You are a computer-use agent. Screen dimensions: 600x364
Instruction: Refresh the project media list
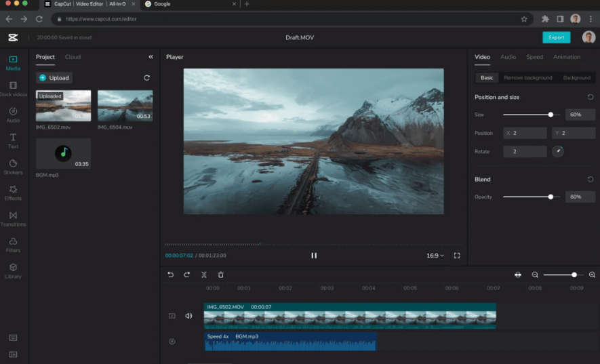(x=146, y=78)
